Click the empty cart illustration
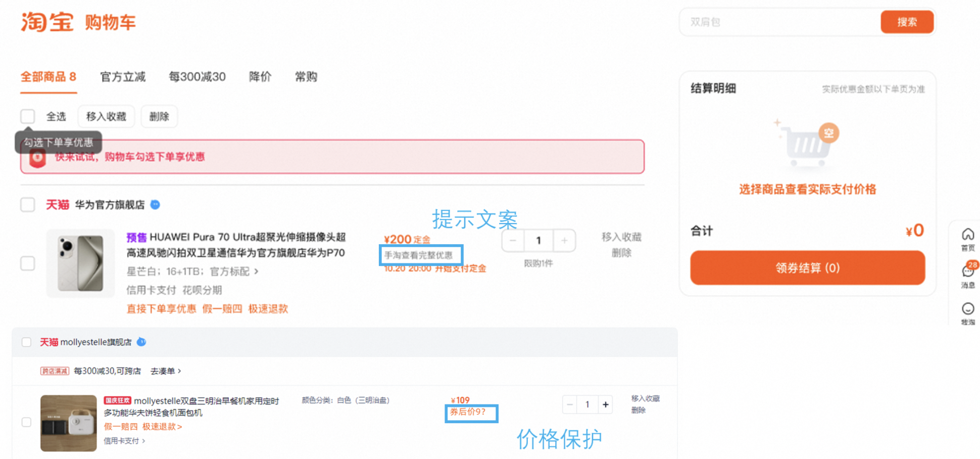The width and height of the screenshot is (980, 459). [x=807, y=144]
